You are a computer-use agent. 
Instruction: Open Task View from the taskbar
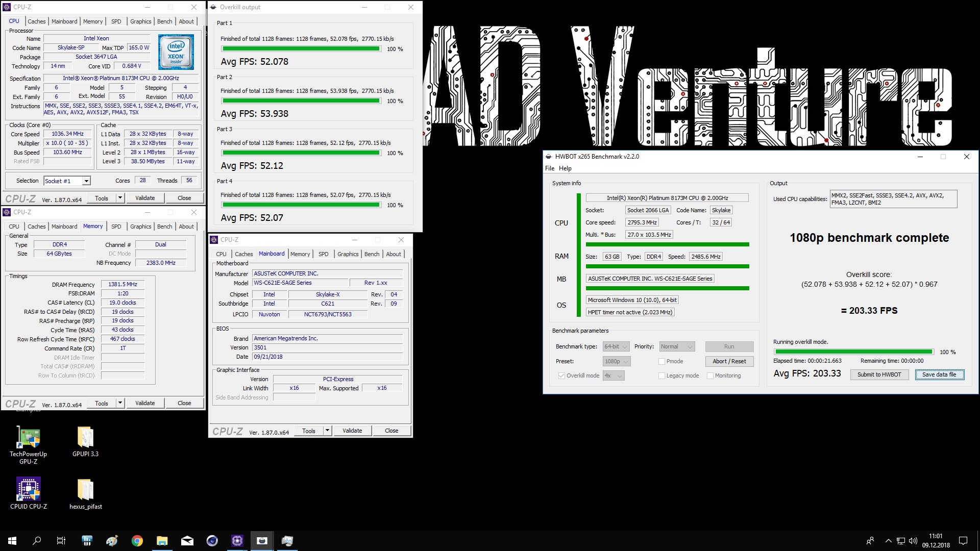point(61,541)
